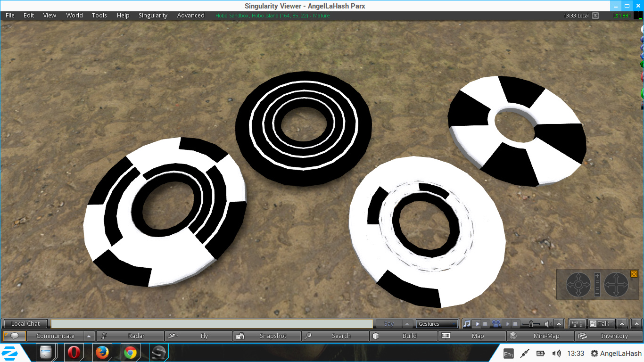Open the World menu
The height and width of the screenshot is (362, 644).
tap(74, 16)
